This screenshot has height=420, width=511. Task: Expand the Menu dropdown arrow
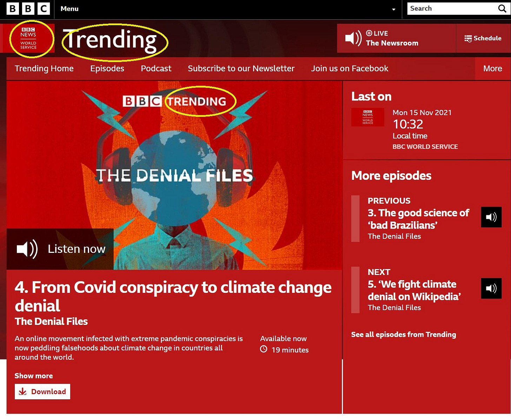393,9
